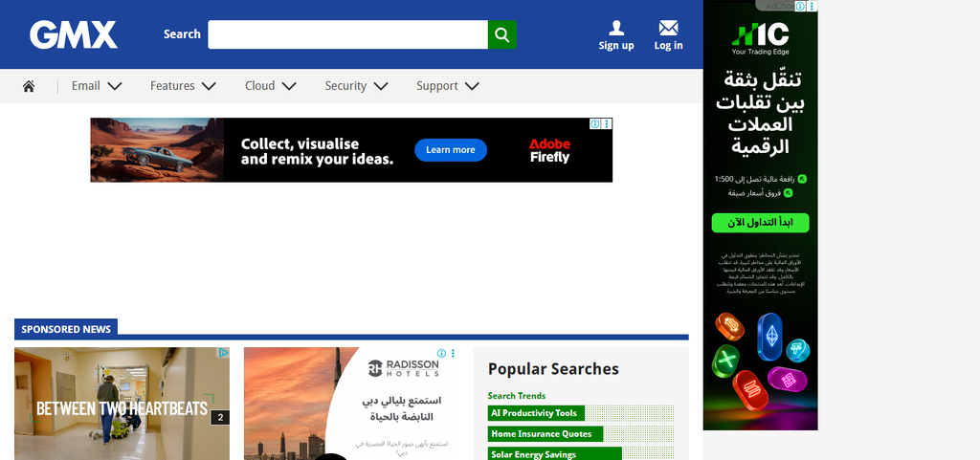Open the Home Insurance Quotes search trend
Image resolution: width=980 pixels, height=460 pixels.
pos(546,434)
